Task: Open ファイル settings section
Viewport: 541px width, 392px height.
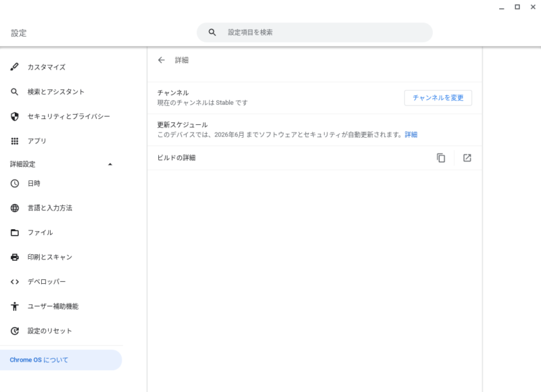Action: pyautogui.click(x=62, y=232)
